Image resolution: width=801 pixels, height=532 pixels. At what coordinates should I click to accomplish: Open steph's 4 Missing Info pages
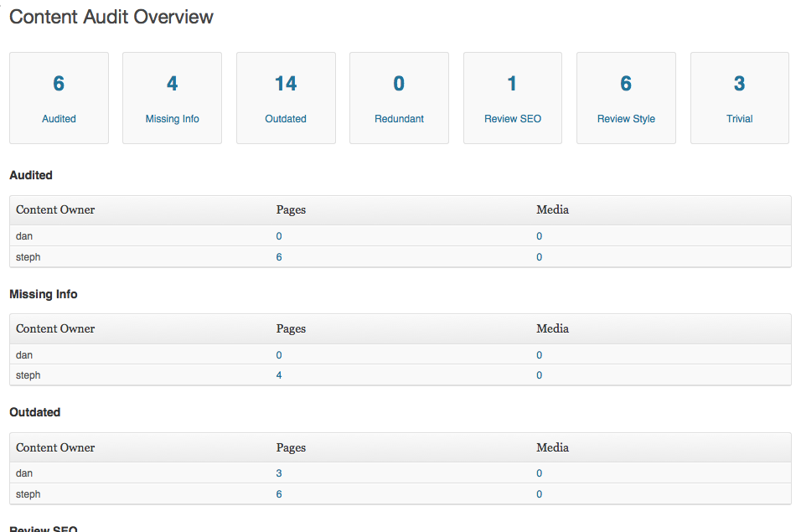coord(279,375)
